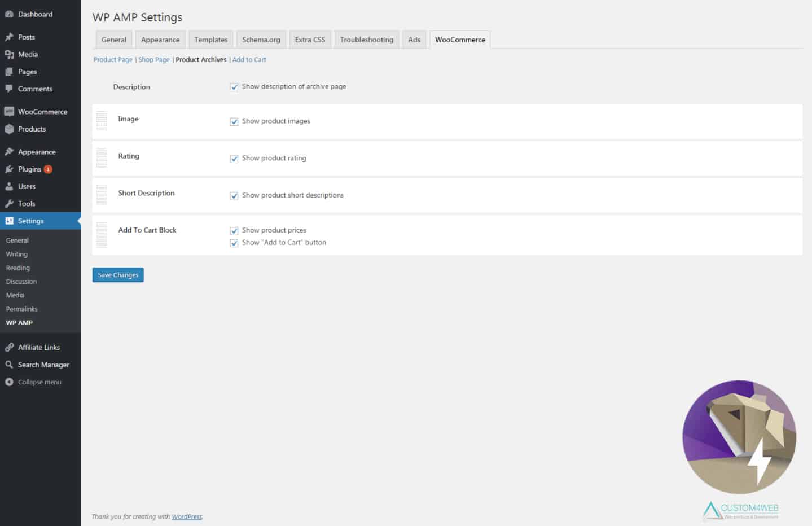The height and width of the screenshot is (526, 812).
Task: Select the Templates tab
Action: tap(211, 40)
